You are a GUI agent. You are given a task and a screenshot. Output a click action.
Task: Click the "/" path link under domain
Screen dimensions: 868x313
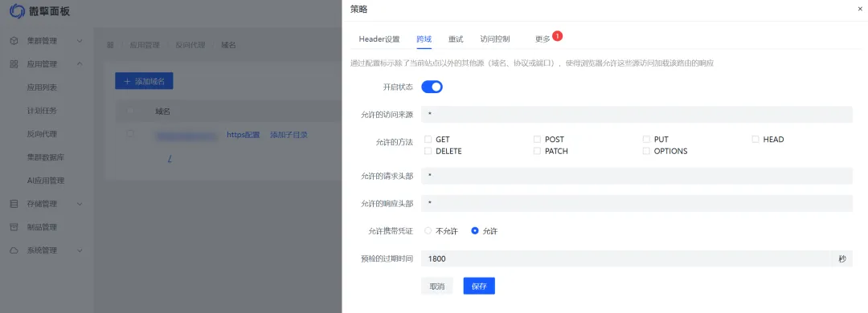click(x=170, y=159)
